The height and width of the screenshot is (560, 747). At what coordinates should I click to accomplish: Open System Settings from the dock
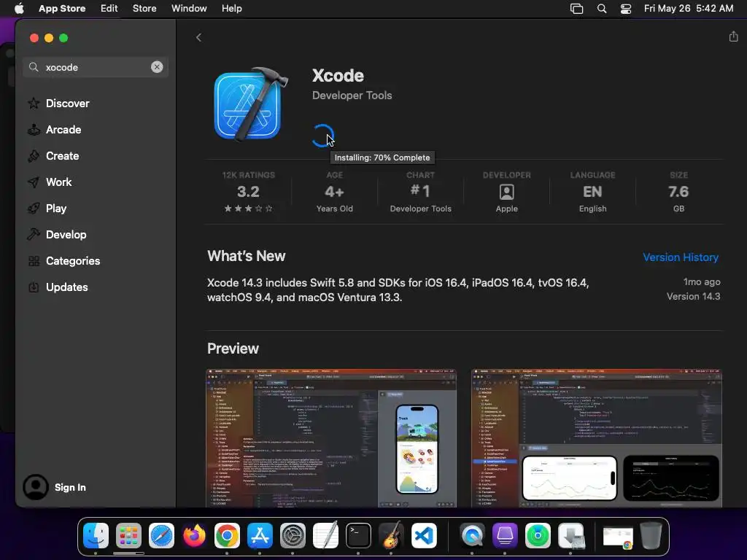coord(293,536)
